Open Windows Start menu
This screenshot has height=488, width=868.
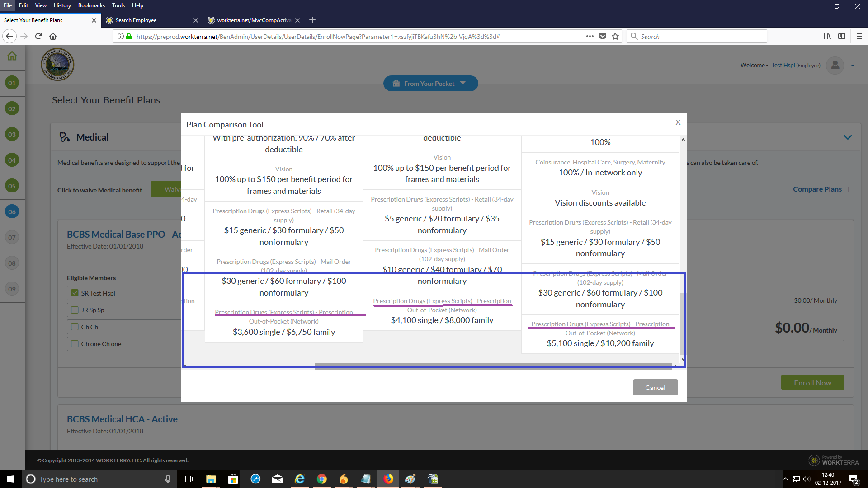tap(11, 479)
